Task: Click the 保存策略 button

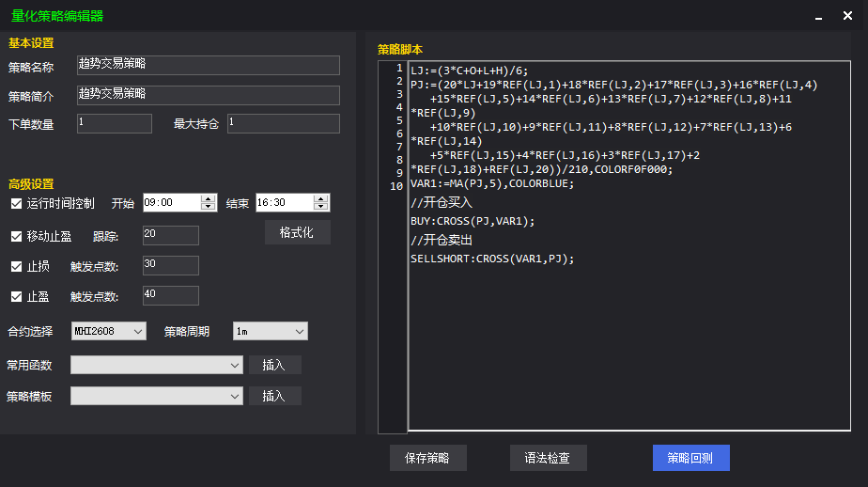Action: pos(428,458)
